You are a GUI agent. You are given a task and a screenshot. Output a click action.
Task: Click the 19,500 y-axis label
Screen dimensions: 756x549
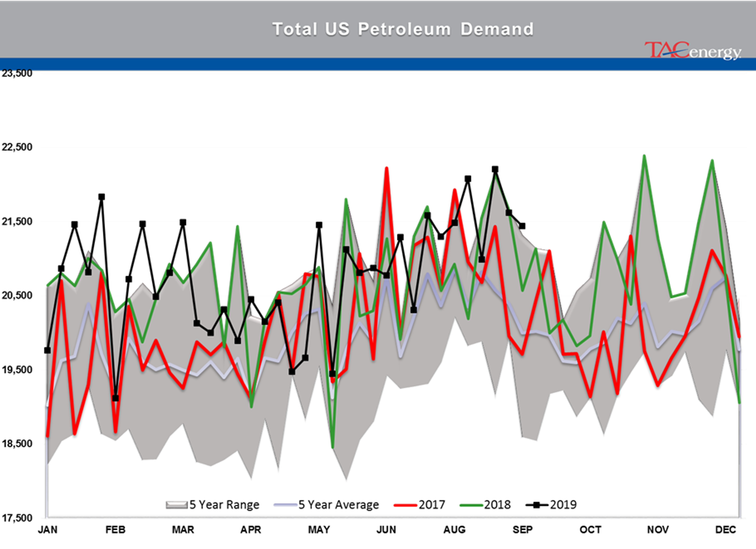click(17, 370)
